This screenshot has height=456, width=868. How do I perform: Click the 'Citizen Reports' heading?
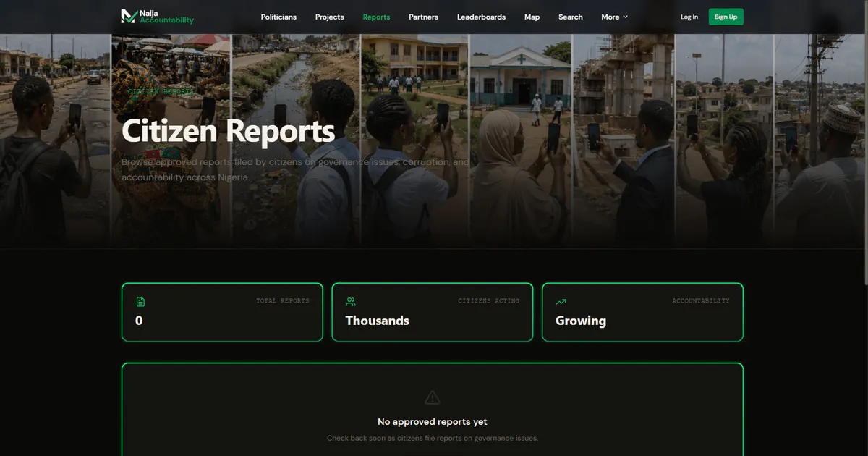pos(228,131)
